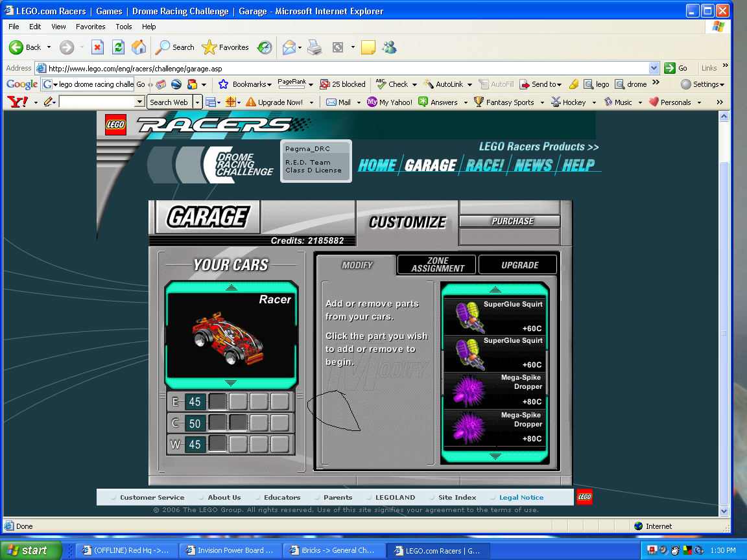Refresh the current page in Internet Explorer
This screenshot has width=747, height=560.
click(118, 47)
